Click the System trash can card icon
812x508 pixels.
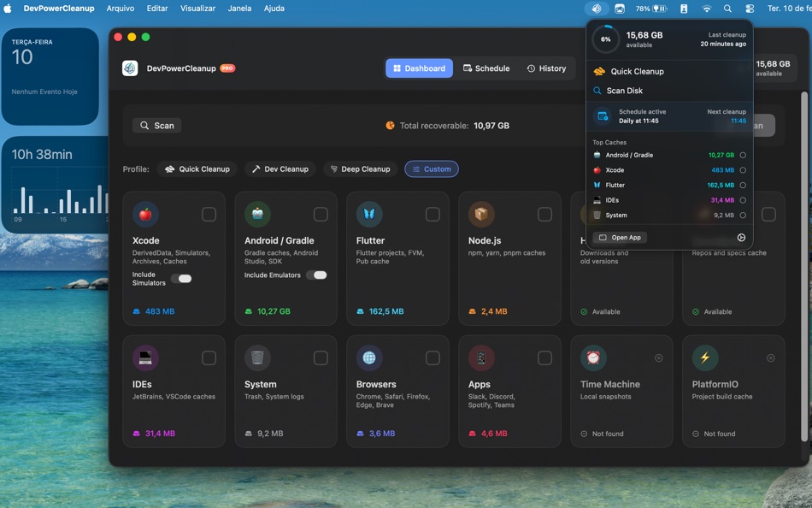pos(257,357)
